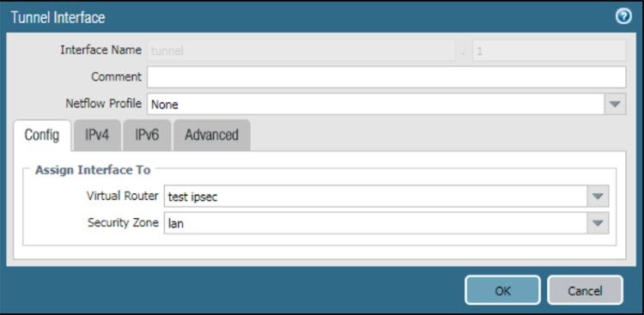Focus the Comment text field
The image size is (644, 315).
click(x=386, y=76)
